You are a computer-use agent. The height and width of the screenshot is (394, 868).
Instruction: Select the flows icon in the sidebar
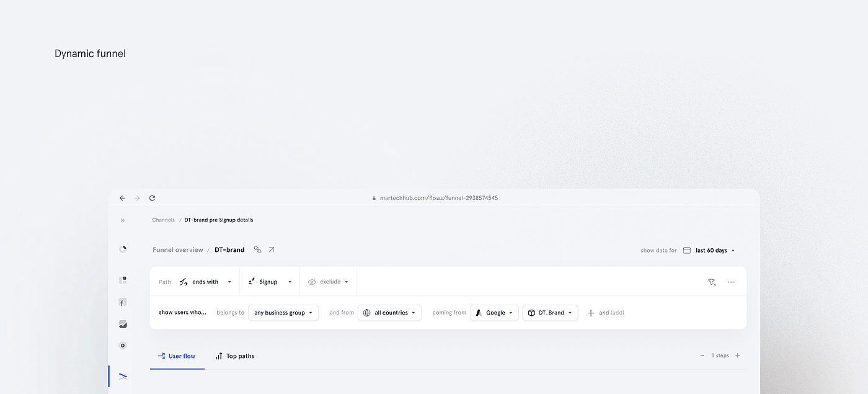pos(123,376)
